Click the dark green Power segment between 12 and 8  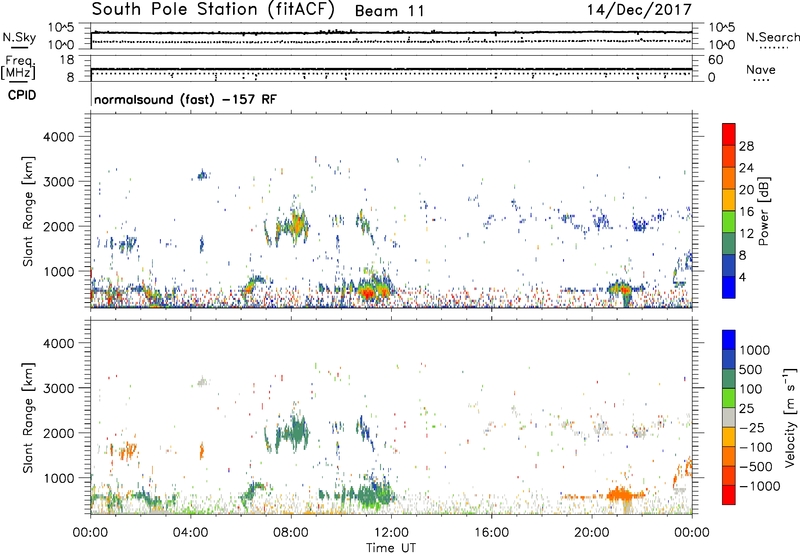(x=729, y=243)
